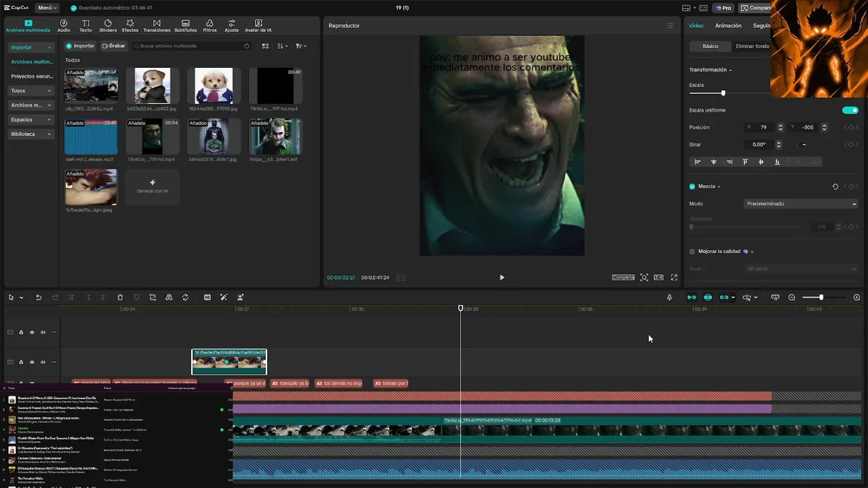
Task: Zoom out the timeline with minus magnifier
Action: pos(791,298)
